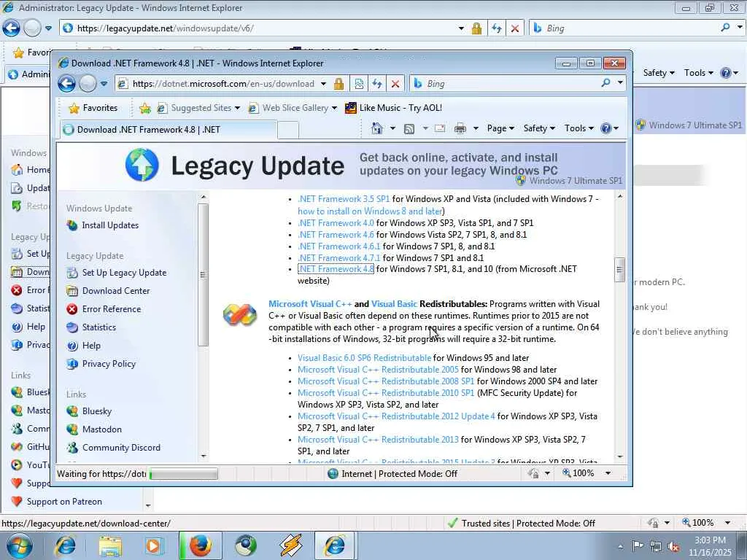Viewport: 747px width, 560px height.
Task: Click the search magnifier in the front window Bing box
Action: click(x=605, y=83)
